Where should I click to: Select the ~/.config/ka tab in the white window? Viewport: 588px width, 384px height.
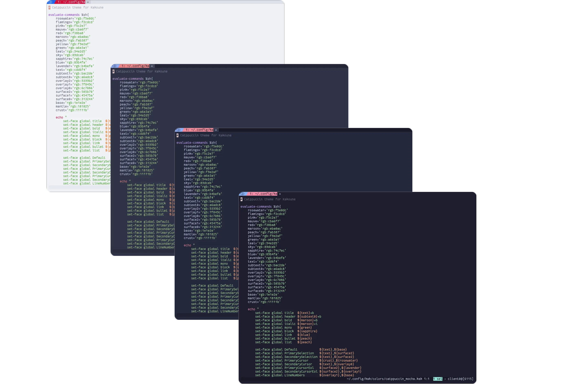(x=71, y=2)
